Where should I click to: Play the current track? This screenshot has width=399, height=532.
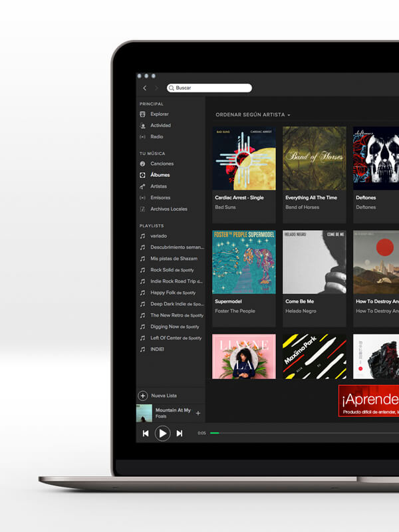(162, 434)
